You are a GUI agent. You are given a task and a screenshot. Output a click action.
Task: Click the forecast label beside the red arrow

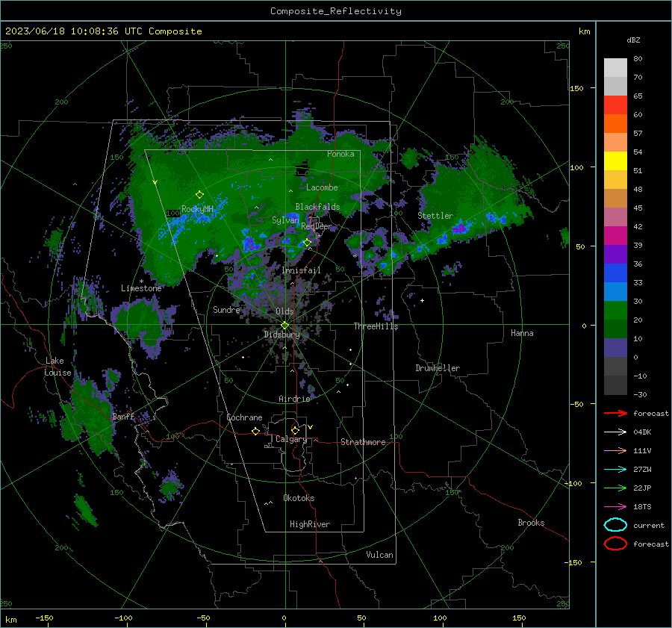tap(651, 413)
